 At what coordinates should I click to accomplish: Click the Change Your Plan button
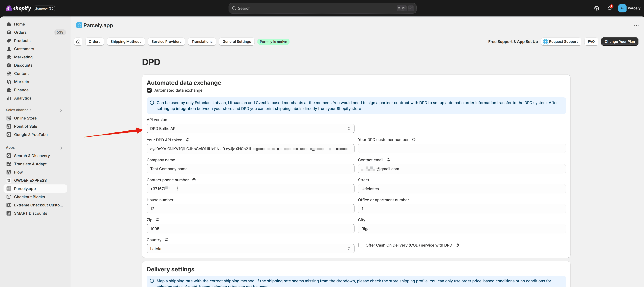click(x=619, y=41)
